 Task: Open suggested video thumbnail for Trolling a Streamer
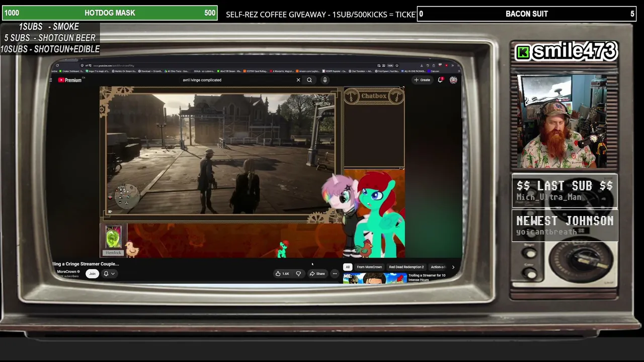(375, 278)
